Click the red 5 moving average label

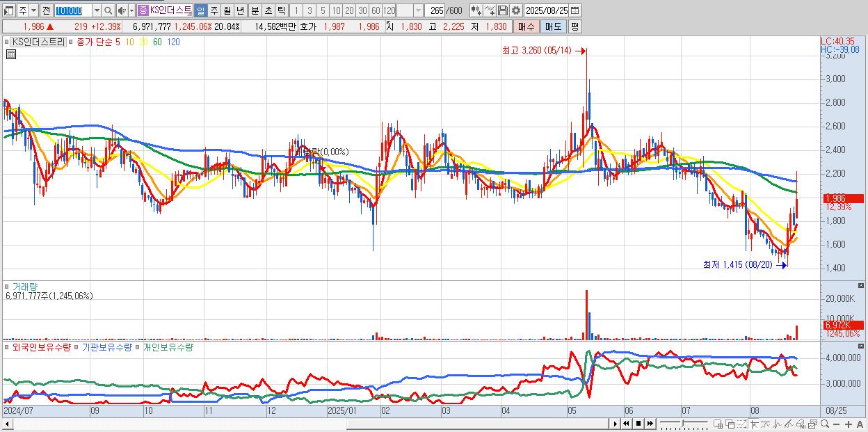point(118,42)
